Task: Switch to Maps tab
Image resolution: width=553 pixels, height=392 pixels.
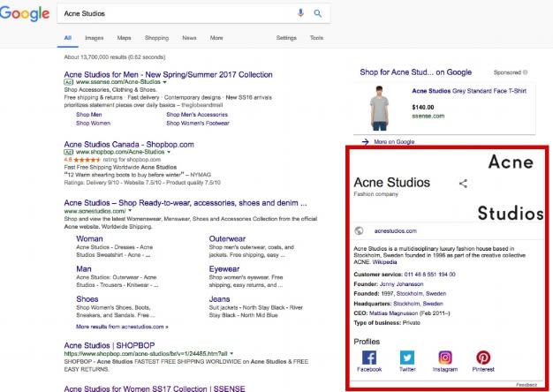Action: pyautogui.click(x=125, y=38)
